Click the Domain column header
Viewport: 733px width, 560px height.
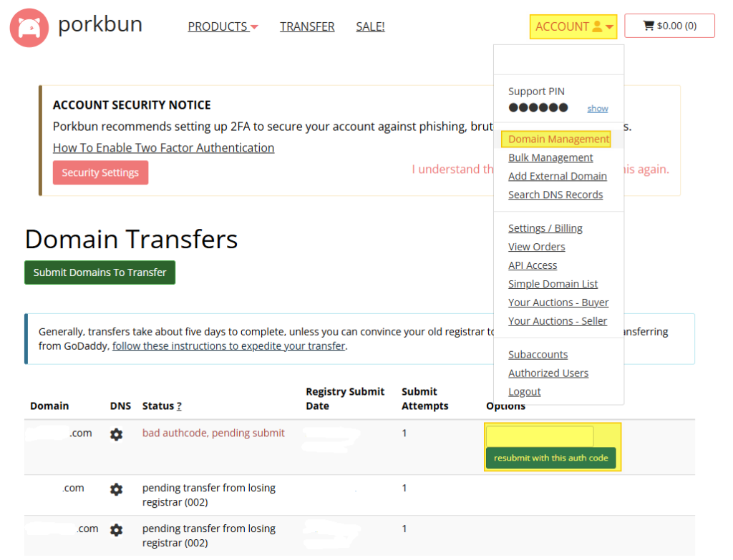tap(49, 406)
